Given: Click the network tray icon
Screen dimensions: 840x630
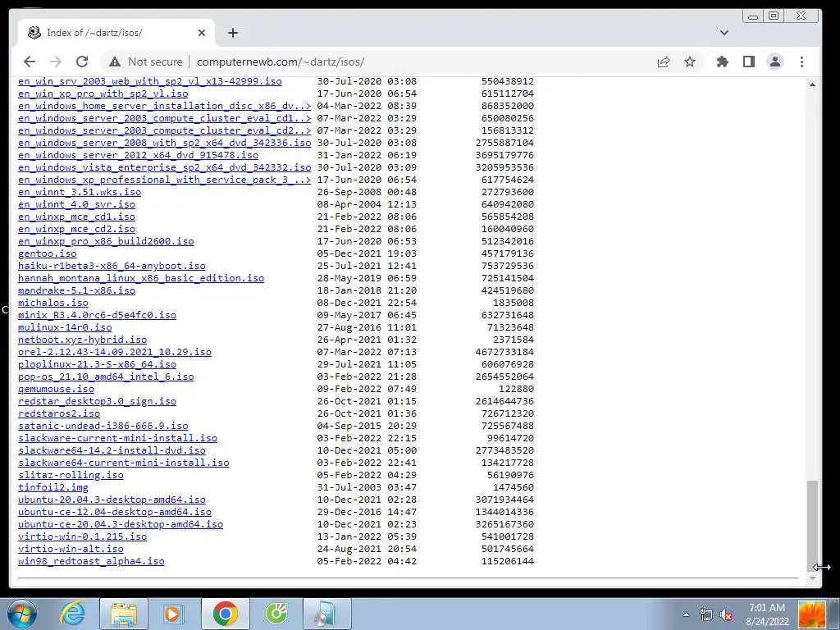Looking at the screenshot, I should (x=706, y=614).
